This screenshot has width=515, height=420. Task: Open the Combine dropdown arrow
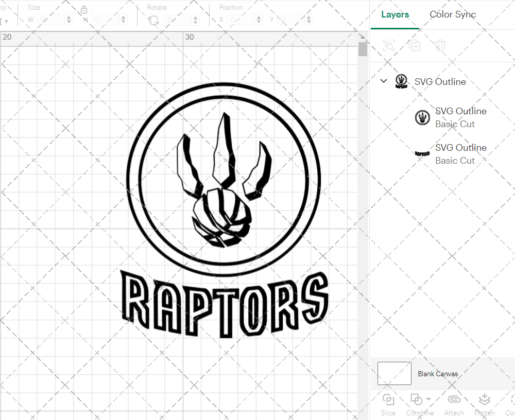point(428,399)
